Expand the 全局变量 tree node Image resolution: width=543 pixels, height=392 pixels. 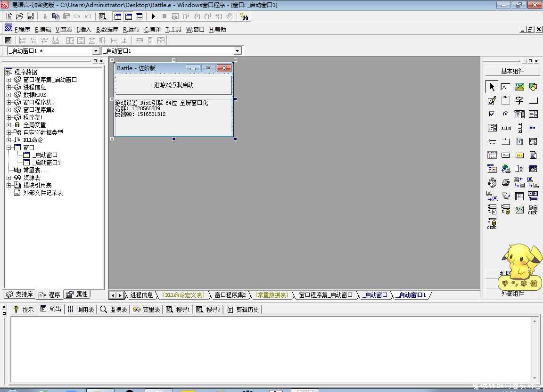8,125
